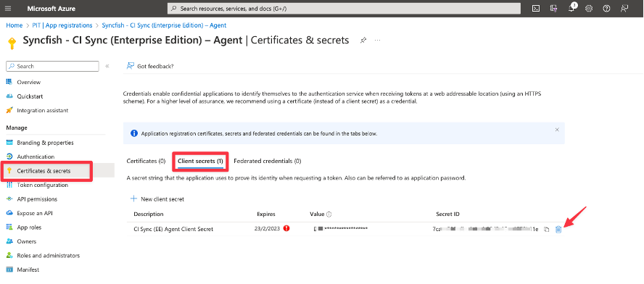The image size is (644, 284).
Task: Open the Syncfish Agent breadcrumb link
Action: [164, 25]
